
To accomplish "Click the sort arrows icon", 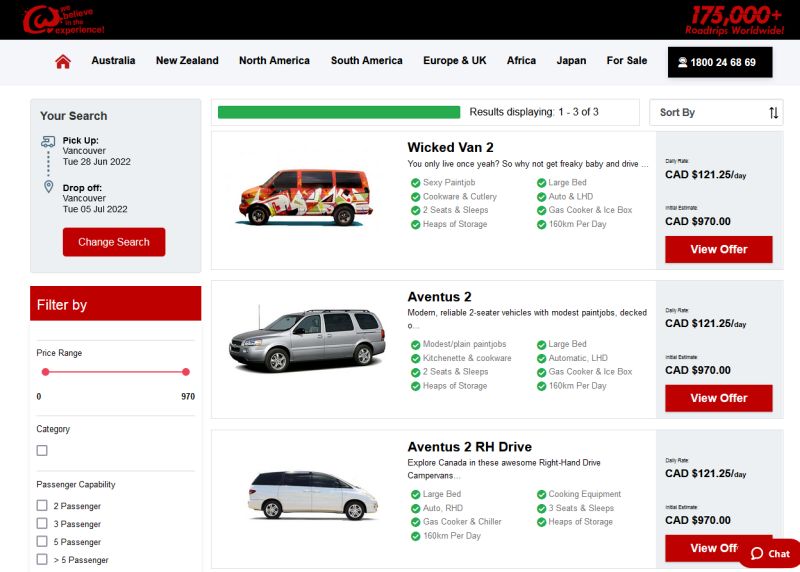I will 773,113.
